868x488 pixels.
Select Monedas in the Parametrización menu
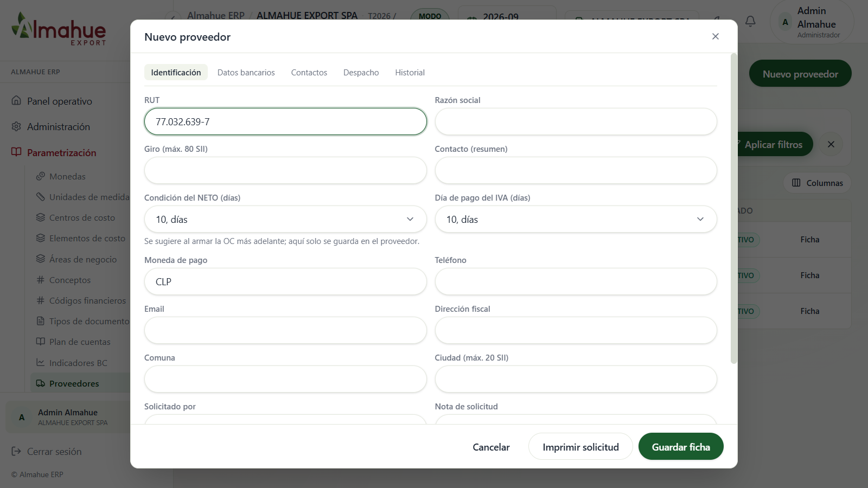click(67, 176)
